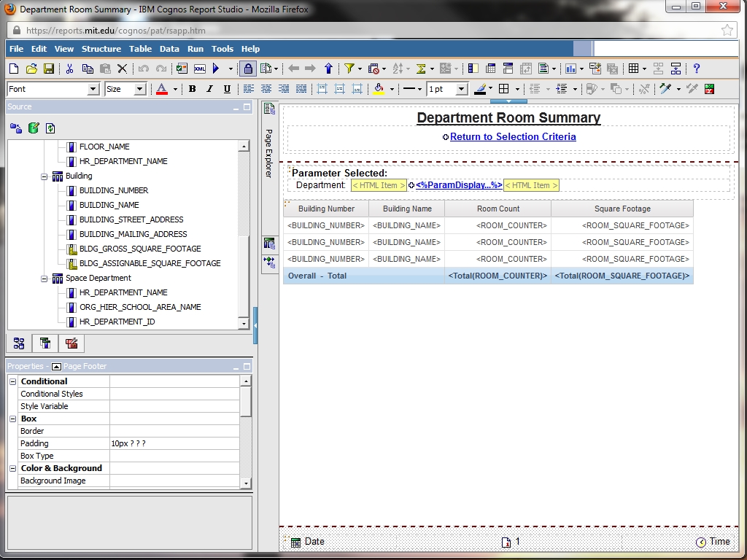Toggle the Lock Page Objects button

point(248,69)
